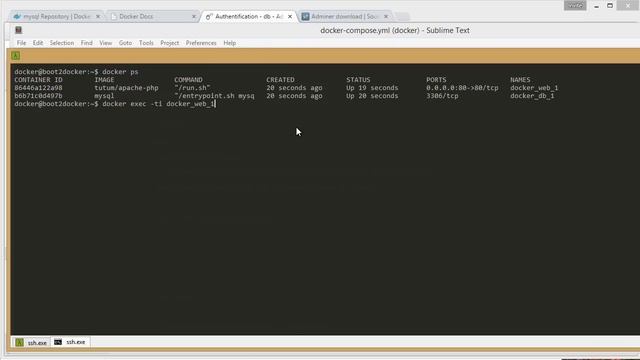Viewport: 640px width, 360px height.
Task: Open the View menu
Action: coord(106,43)
